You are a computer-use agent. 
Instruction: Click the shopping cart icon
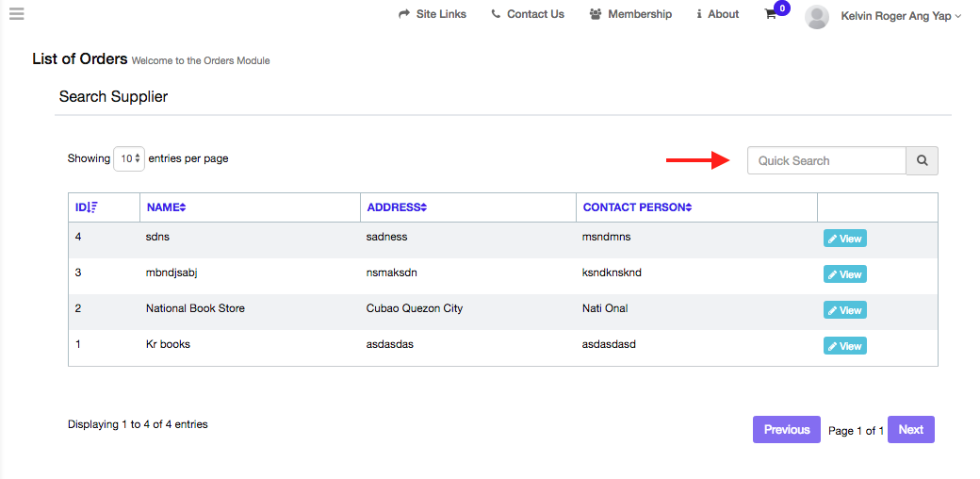coord(771,14)
